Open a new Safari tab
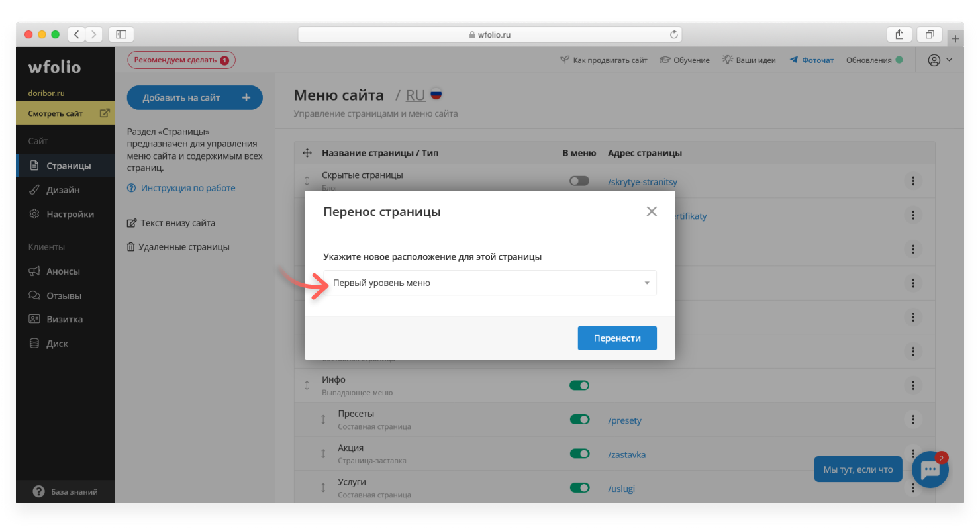Viewport: 980px width, 529px height. point(955,39)
